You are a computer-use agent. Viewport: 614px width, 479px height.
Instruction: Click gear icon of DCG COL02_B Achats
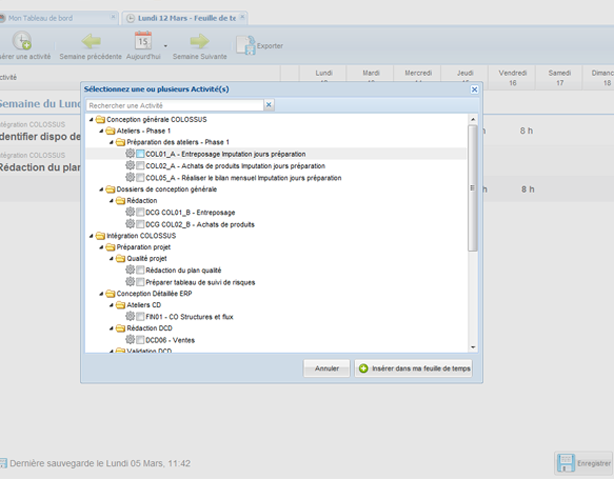130,224
